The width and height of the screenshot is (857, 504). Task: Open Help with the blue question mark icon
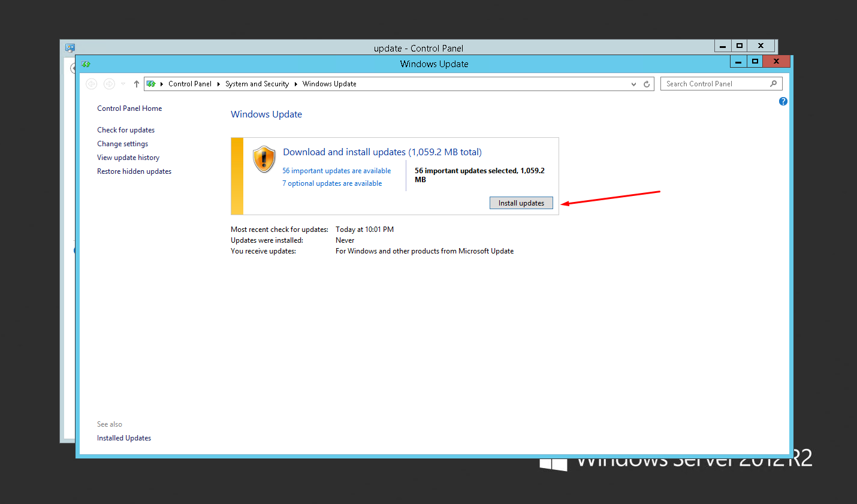tap(783, 101)
